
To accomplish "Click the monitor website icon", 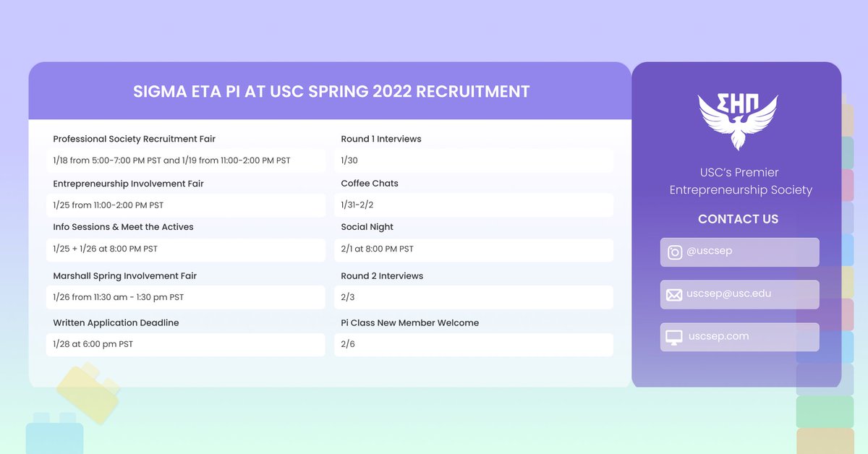I will [x=674, y=338].
